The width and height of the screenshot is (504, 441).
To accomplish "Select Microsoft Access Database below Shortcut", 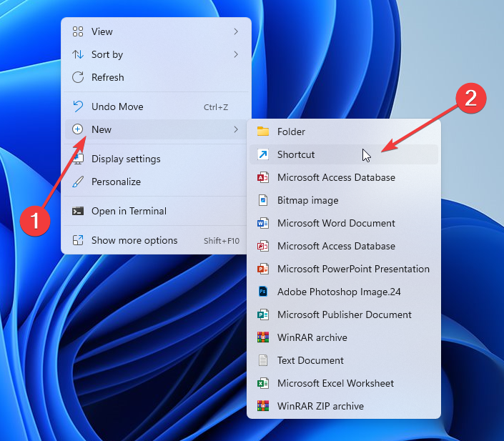I will (344, 177).
